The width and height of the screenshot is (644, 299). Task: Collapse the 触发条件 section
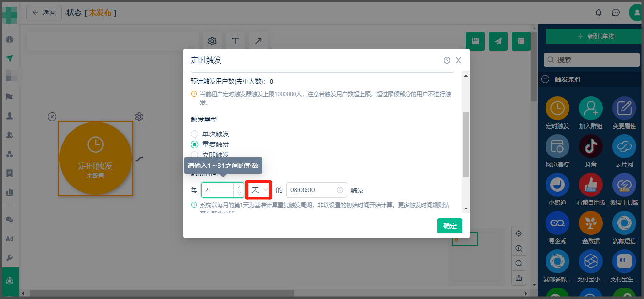[x=545, y=79]
